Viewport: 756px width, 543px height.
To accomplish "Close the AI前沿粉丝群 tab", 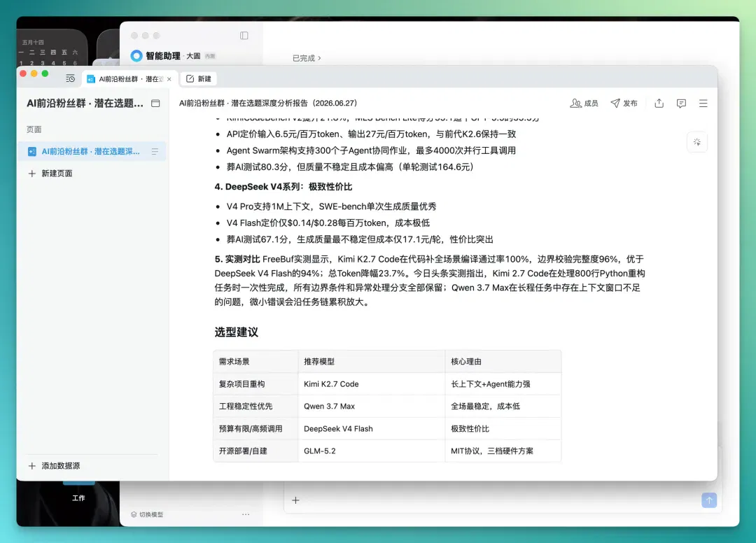I will tap(169, 79).
